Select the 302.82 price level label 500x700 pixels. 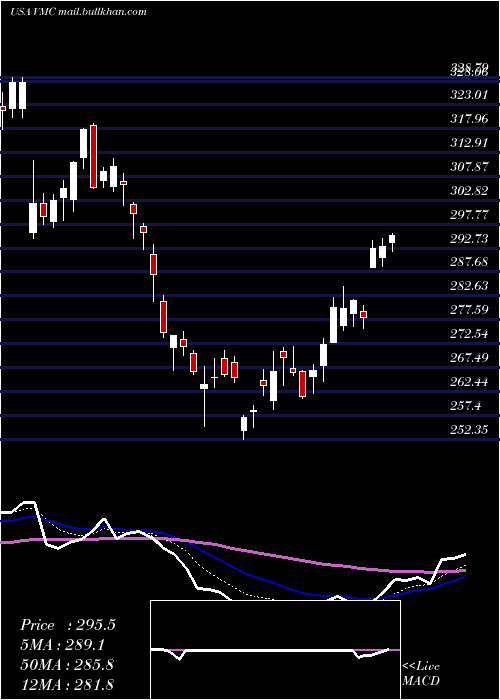pyautogui.click(x=468, y=191)
